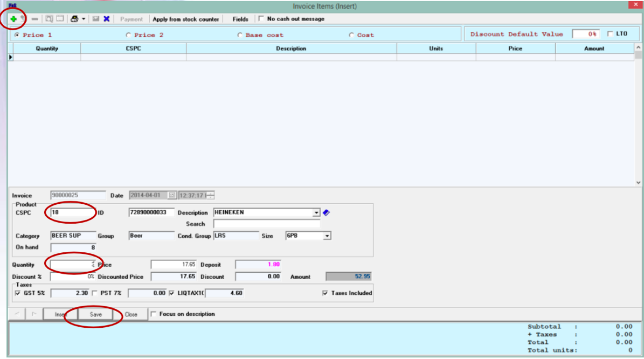Click the edit item icon beside the plus

tap(23, 19)
